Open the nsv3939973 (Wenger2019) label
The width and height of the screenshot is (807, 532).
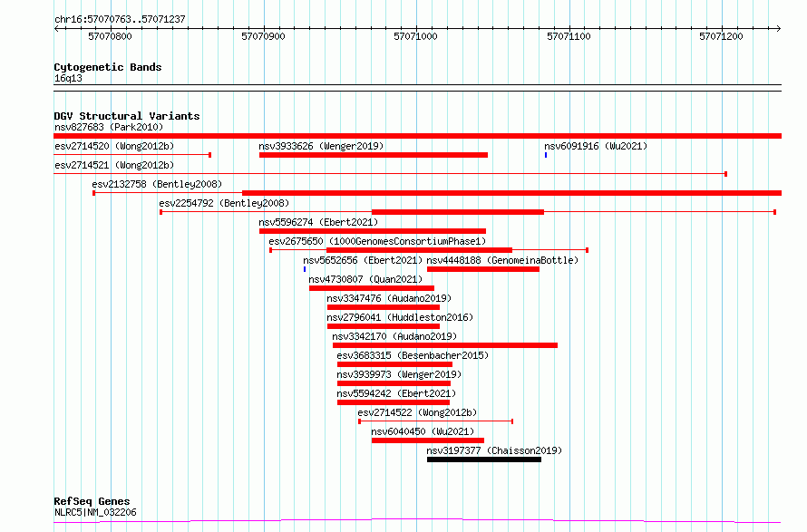point(399,374)
